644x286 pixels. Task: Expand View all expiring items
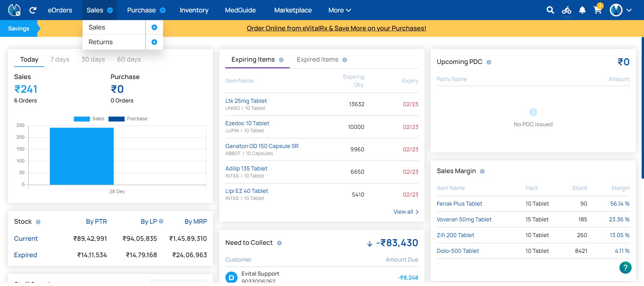(406, 212)
